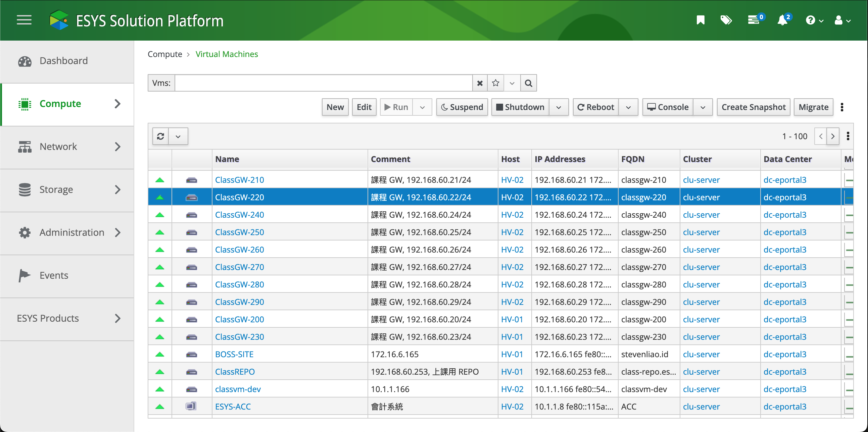Click the Reboot button
Viewport: 868px width, 432px height.
pyautogui.click(x=596, y=107)
